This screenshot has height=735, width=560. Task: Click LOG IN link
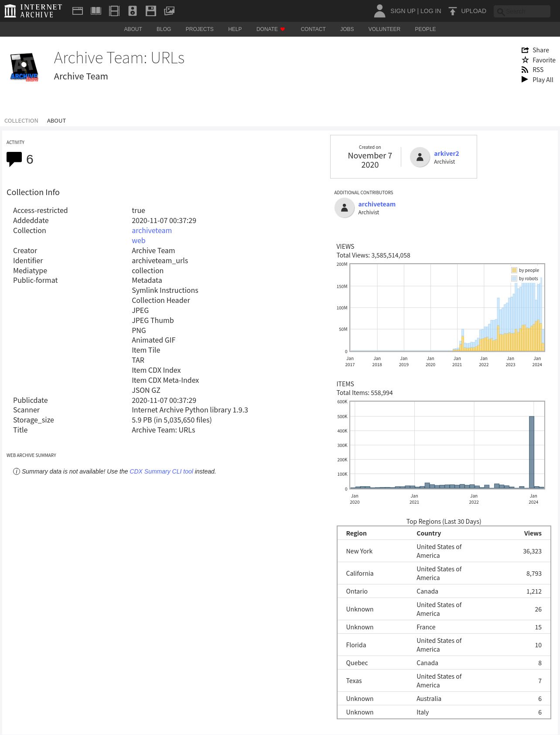click(x=430, y=11)
